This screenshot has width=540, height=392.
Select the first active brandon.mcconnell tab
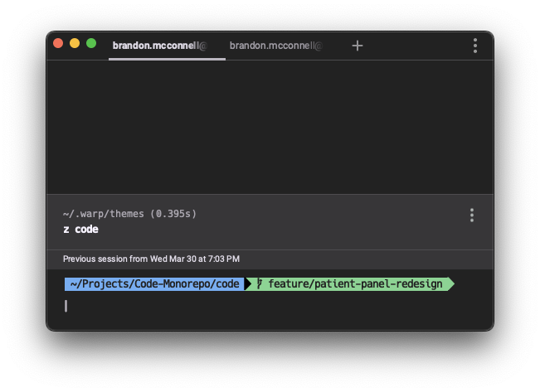(x=167, y=46)
